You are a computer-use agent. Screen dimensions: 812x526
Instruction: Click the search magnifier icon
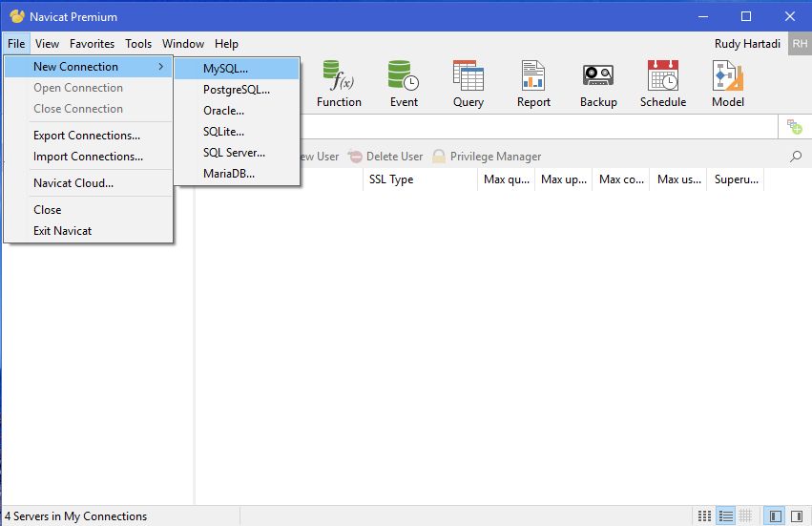pyautogui.click(x=796, y=156)
